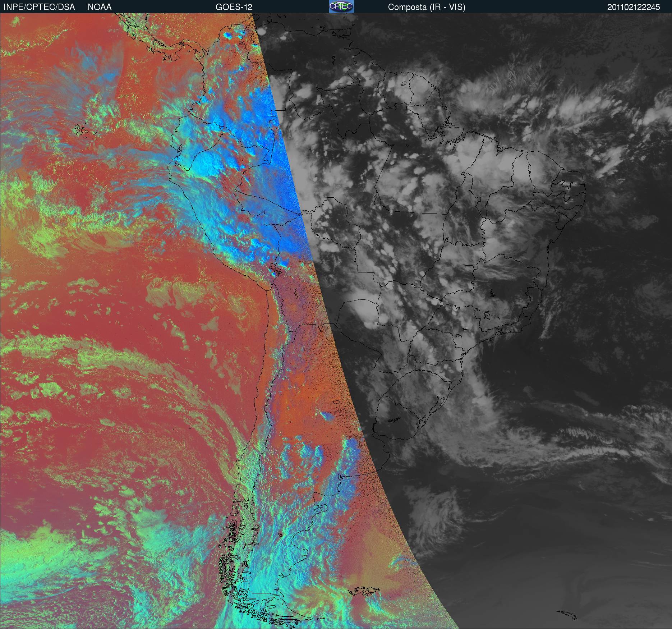672x629 pixels.
Task: Click the Lake Titicaca outline
Action: 274,269
